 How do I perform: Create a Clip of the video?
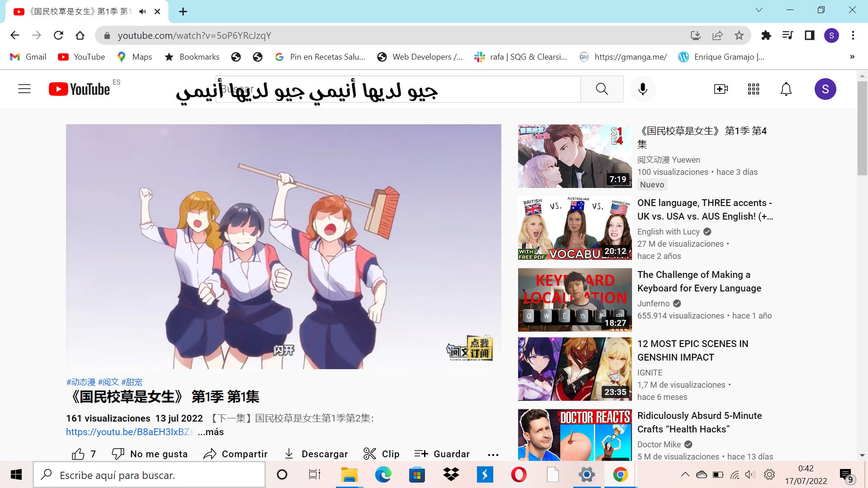381,454
